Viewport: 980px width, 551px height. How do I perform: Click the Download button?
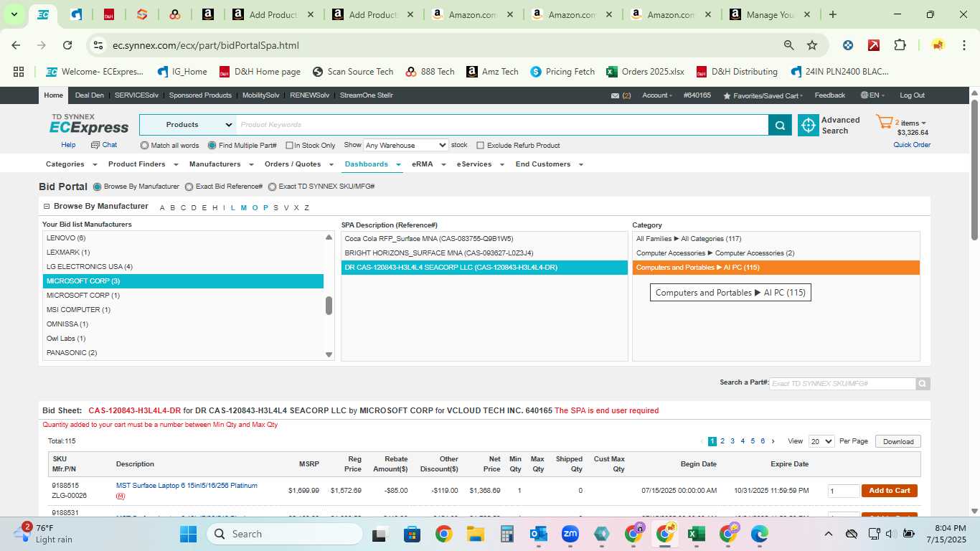898,442
